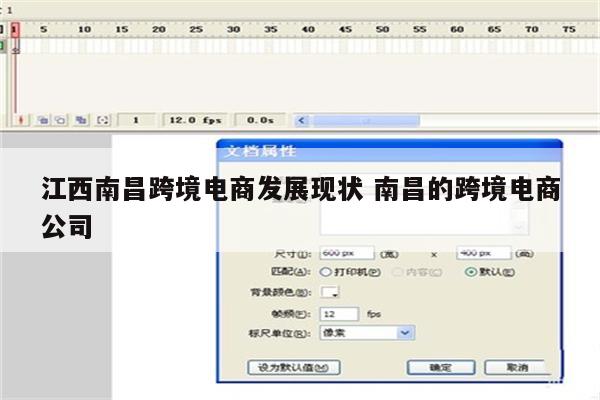Select the 打印机 match radio button
The width and height of the screenshot is (600, 400).
325,272
